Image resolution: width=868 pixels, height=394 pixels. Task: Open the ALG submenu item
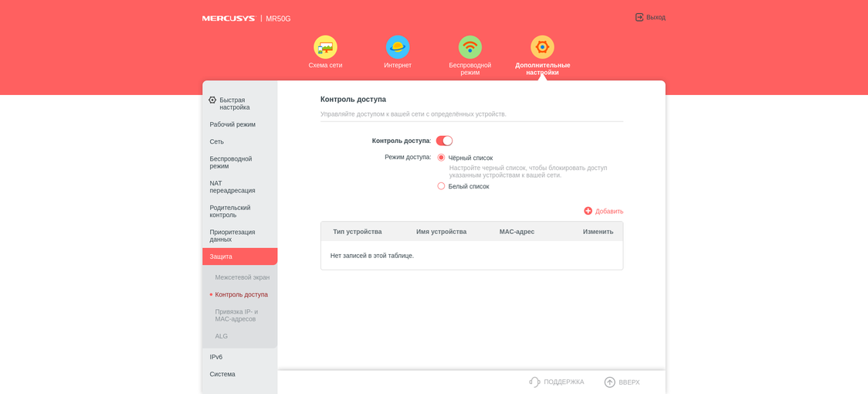[222, 336]
